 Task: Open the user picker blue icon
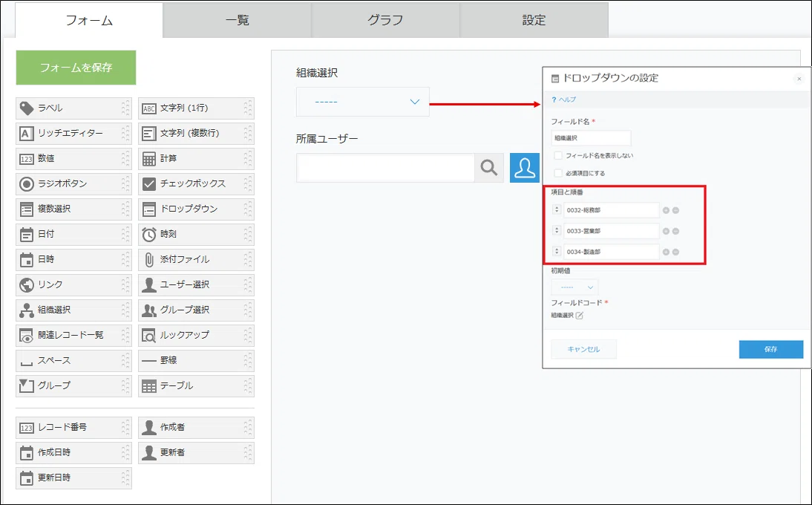pyautogui.click(x=525, y=168)
